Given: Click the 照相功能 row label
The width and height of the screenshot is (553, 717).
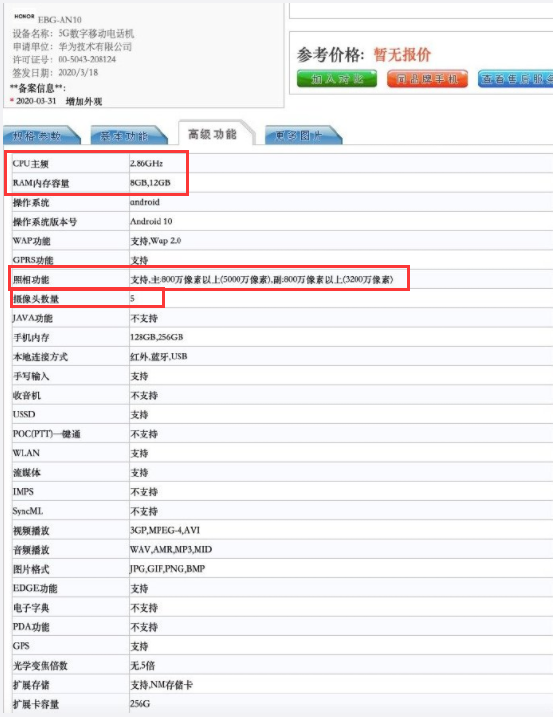Looking at the screenshot, I should tap(31, 279).
